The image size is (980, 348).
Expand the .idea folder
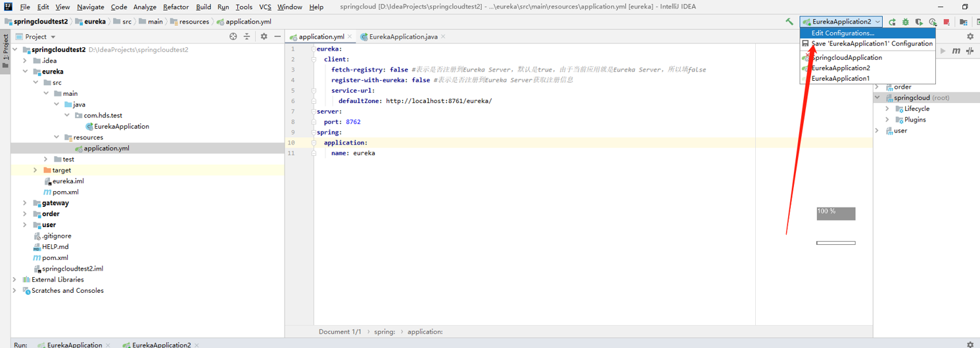tap(25, 60)
